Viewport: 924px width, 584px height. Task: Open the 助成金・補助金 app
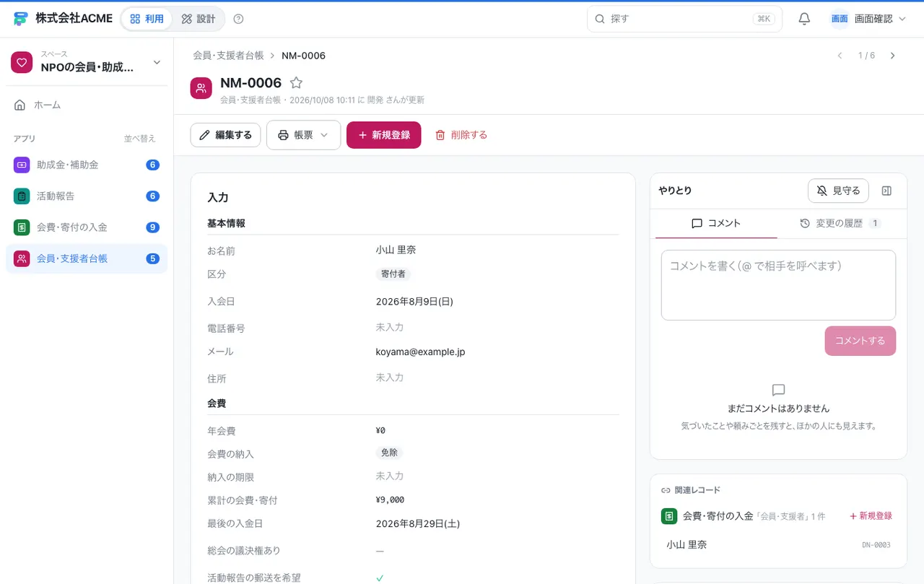coord(87,165)
